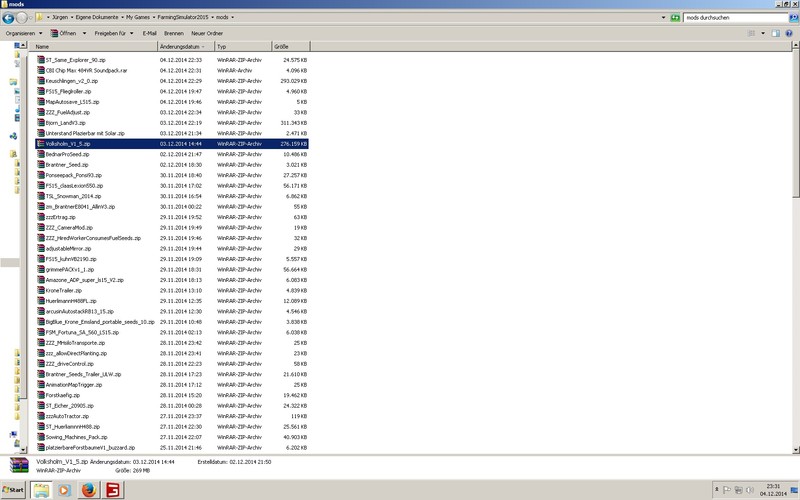
Task: Click the Öffnen toolbar button
Action: point(64,33)
